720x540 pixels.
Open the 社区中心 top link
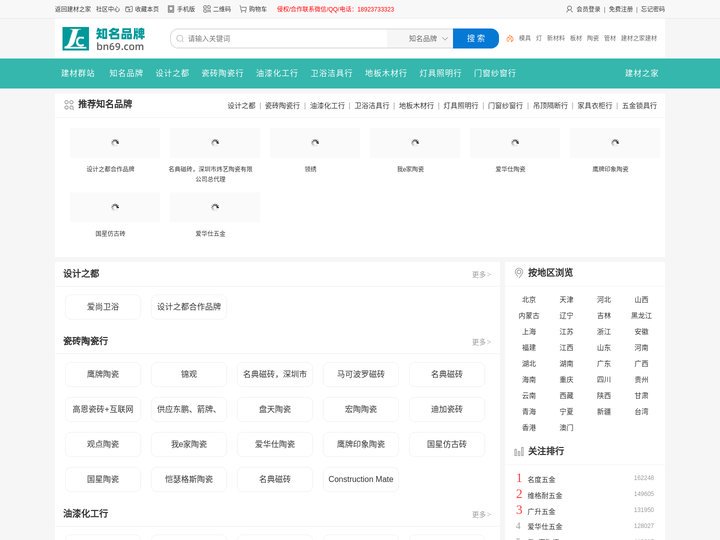[108, 9]
